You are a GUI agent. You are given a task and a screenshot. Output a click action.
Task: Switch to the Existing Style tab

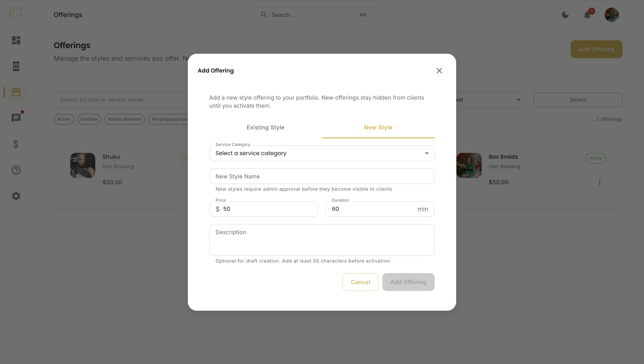tap(265, 127)
